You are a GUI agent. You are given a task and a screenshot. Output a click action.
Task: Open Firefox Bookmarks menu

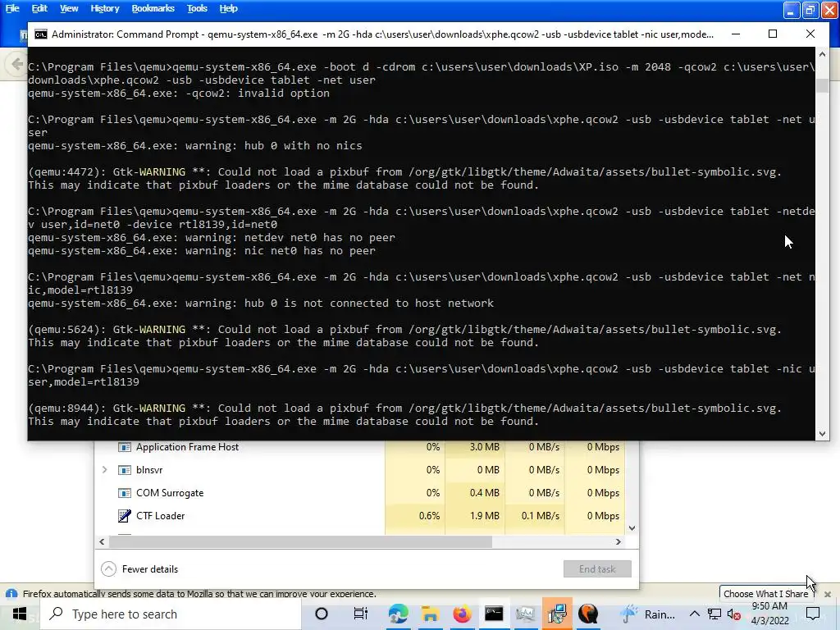tap(153, 8)
